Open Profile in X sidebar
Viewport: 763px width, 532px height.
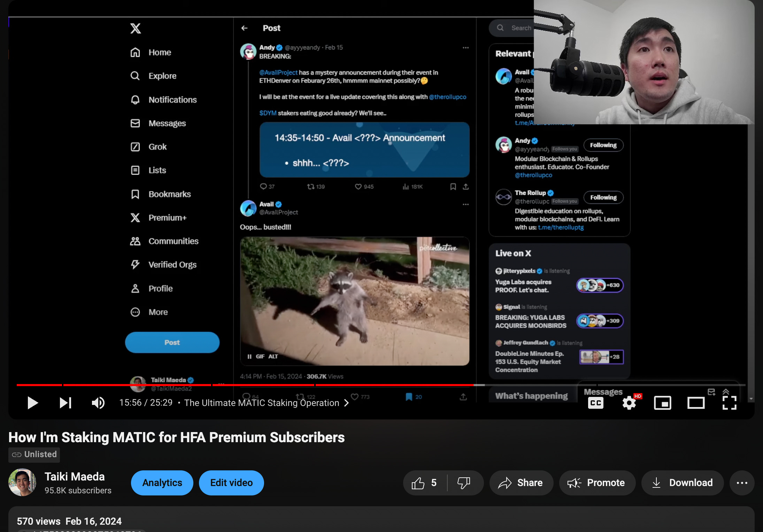(151, 289)
